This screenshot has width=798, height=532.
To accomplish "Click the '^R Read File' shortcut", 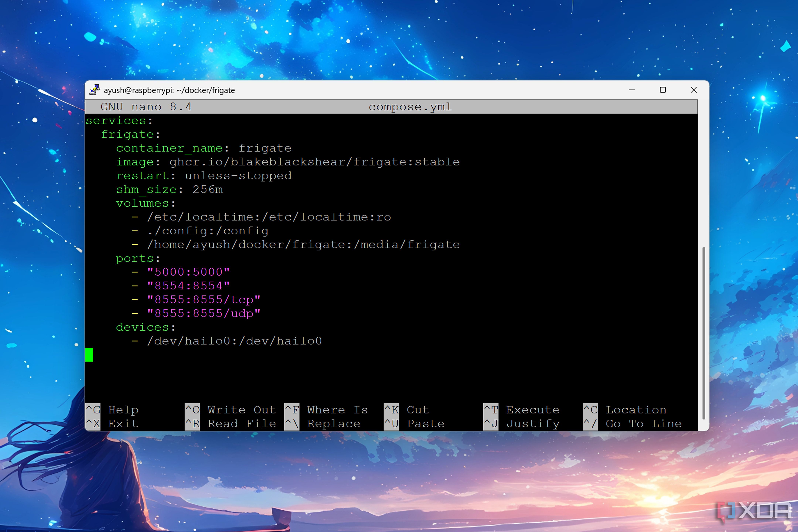I will coord(230,424).
